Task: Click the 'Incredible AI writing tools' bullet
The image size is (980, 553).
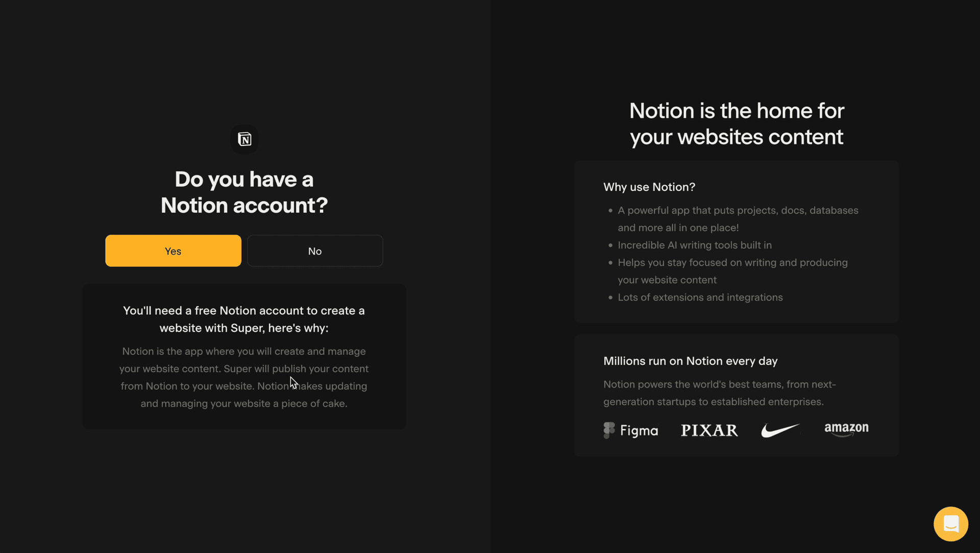Action: [694, 245]
